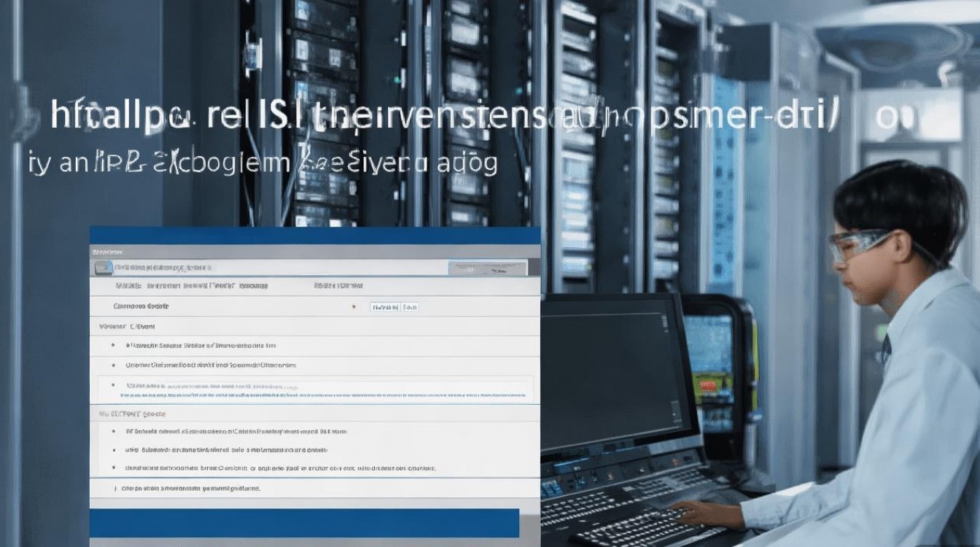Expand the first section heading above the bullets
Screen dimensions: 980x547
(x=127, y=327)
